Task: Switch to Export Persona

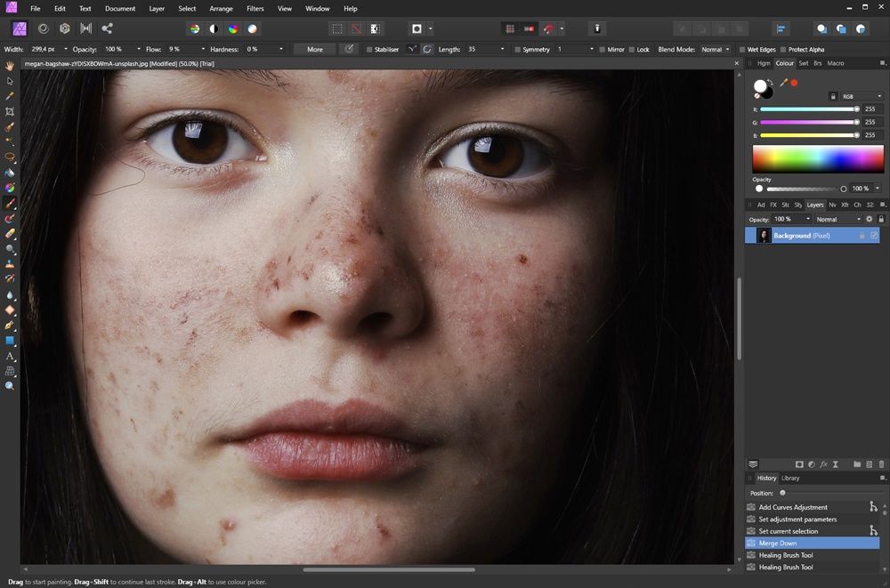Action: click(107, 28)
